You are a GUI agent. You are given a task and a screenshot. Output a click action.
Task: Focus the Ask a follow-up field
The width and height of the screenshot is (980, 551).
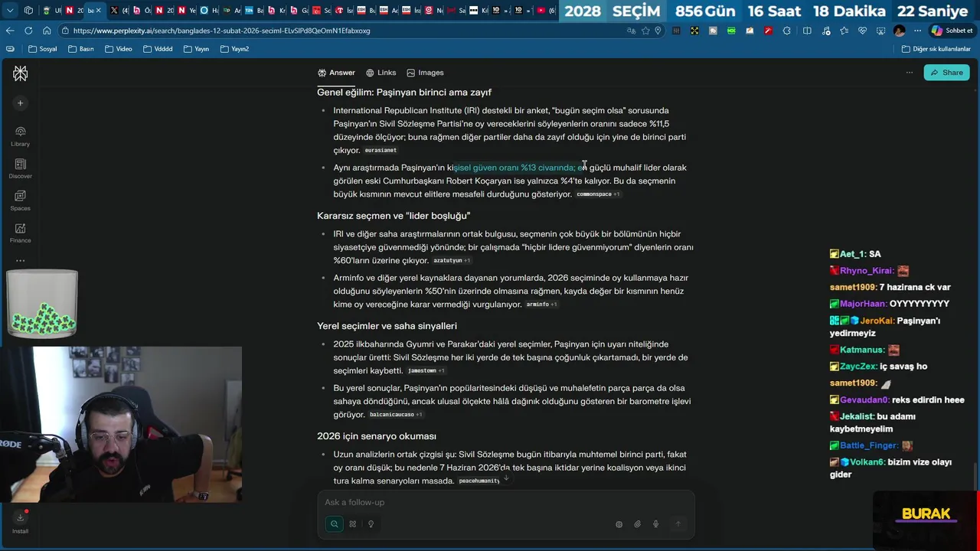coord(505,502)
